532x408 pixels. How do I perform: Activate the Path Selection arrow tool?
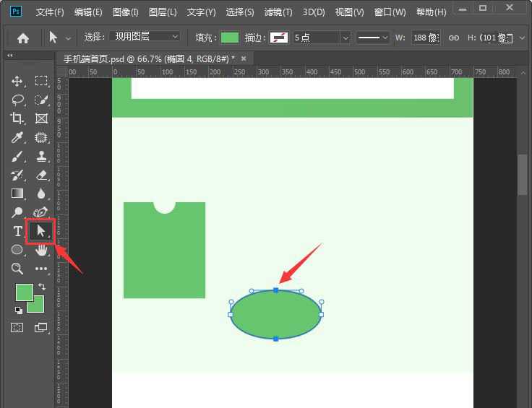[40, 231]
